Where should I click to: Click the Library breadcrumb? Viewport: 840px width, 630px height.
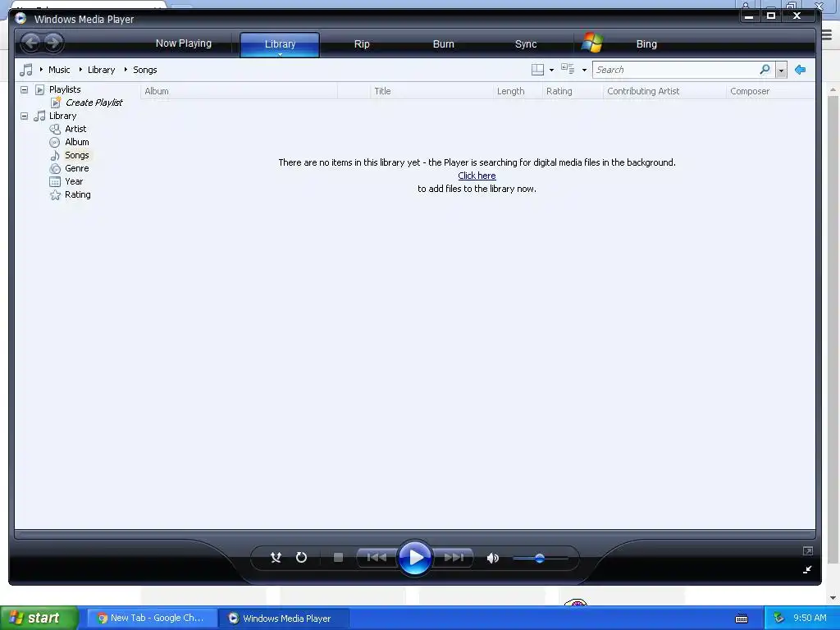pos(101,70)
